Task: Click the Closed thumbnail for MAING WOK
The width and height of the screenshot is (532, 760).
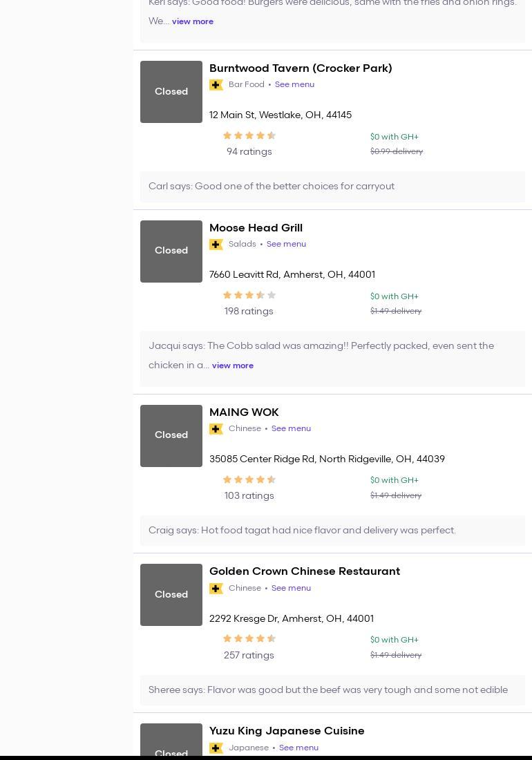Action: 171,436
